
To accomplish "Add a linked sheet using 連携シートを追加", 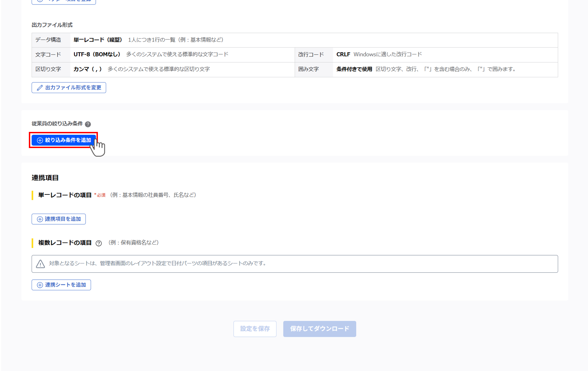I will click(x=61, y=285).
